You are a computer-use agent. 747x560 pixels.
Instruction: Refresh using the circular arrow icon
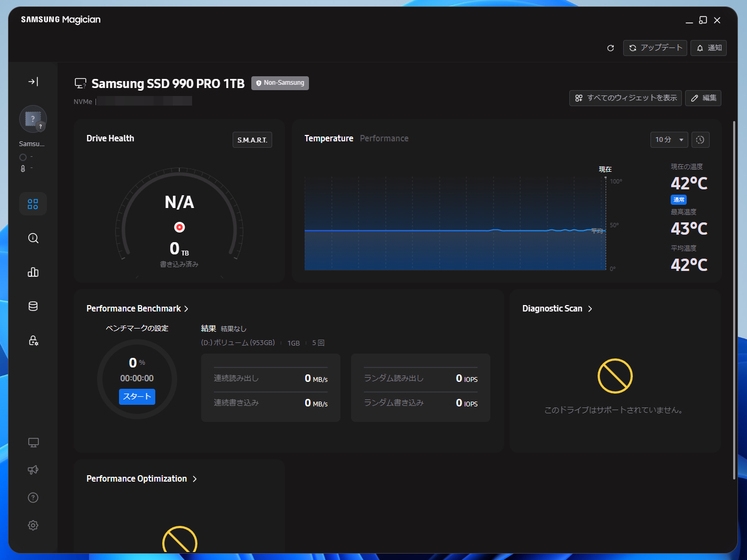click(610, 48)
